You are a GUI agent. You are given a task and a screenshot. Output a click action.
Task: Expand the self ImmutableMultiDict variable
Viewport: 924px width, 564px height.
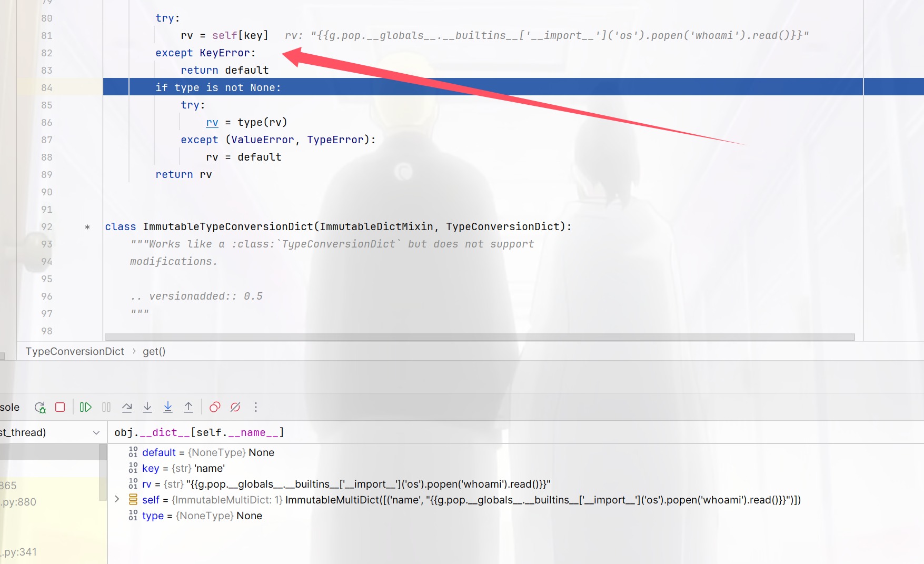[x=117, y=499]
